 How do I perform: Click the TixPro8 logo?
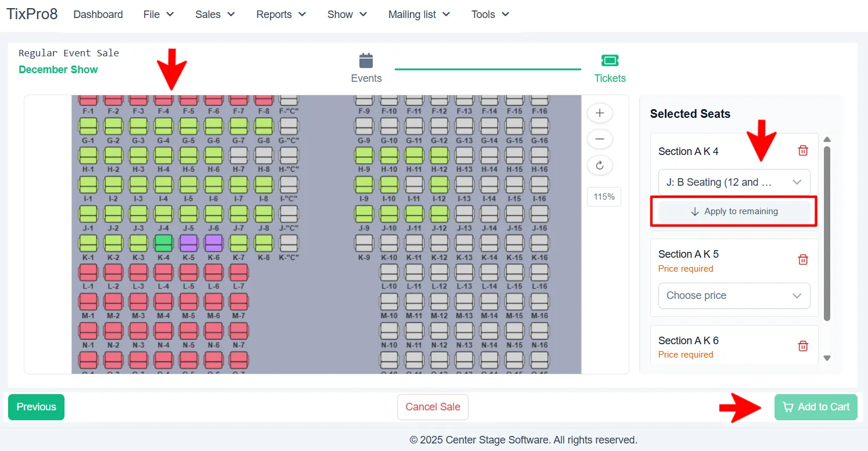32,14
